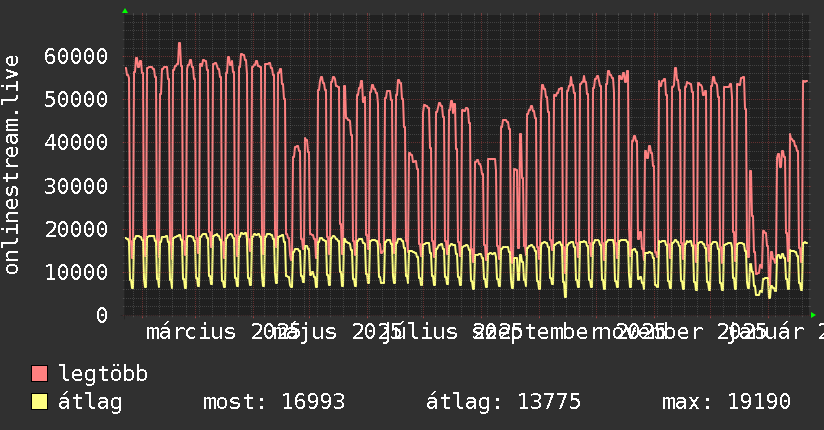Click the green arrow atop y-axis
Screen dimensions: 824x430
[x=125, y=11]
